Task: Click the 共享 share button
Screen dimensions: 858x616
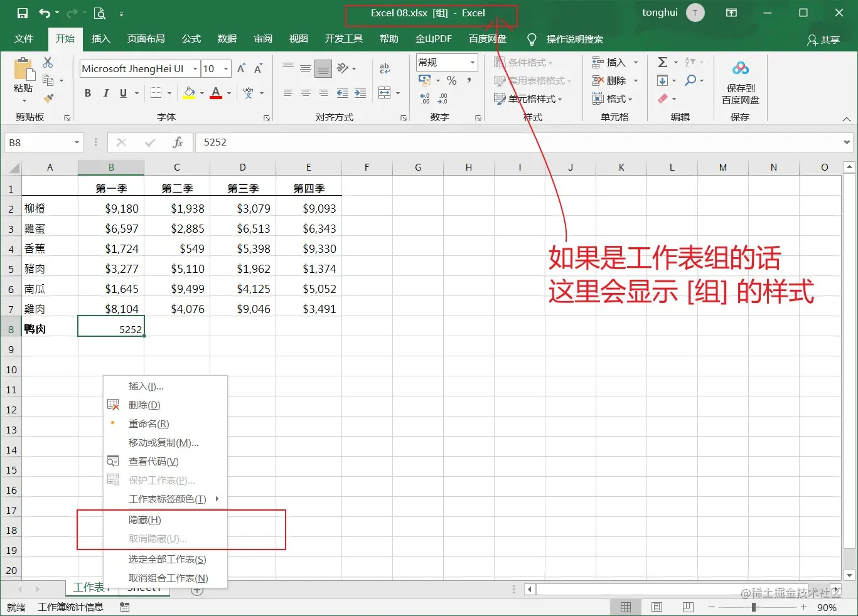Action: tap(823, 40)
